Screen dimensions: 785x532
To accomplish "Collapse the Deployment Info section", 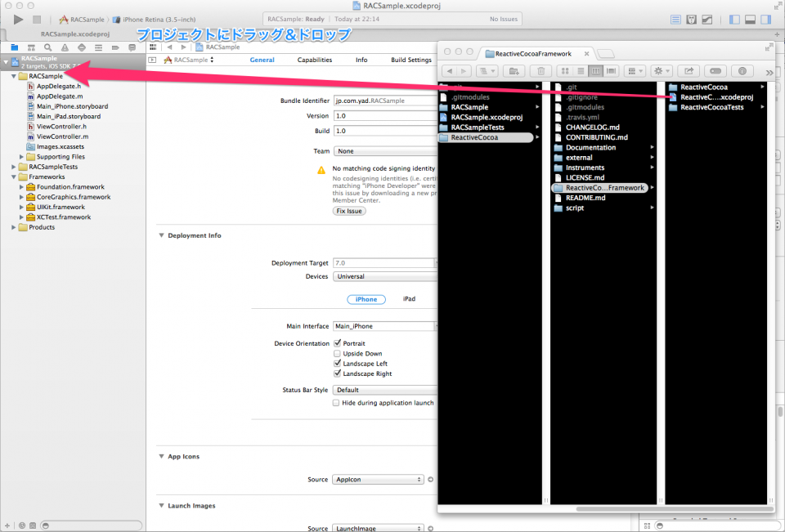I will [161, 235].
